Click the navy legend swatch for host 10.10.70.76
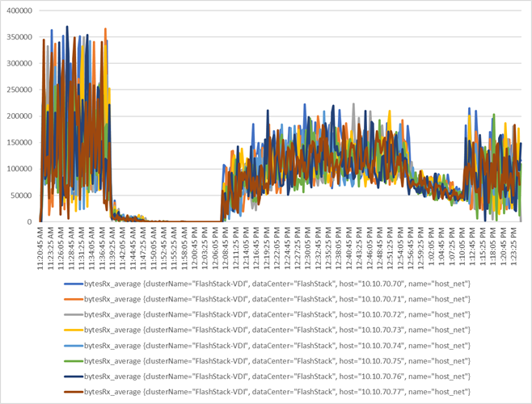This screenshot has width=532, height=404. pyautogui.click(x=74, y=377)
